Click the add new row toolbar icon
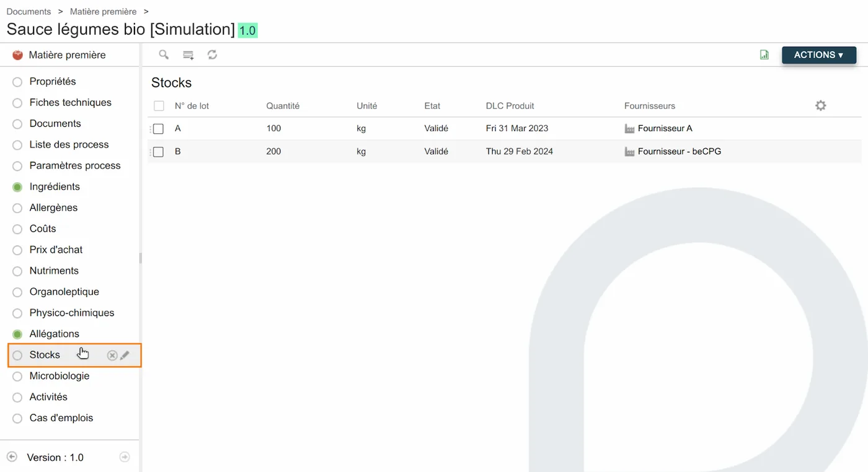The height and width of the screenshot is (472, 868). 188,55
